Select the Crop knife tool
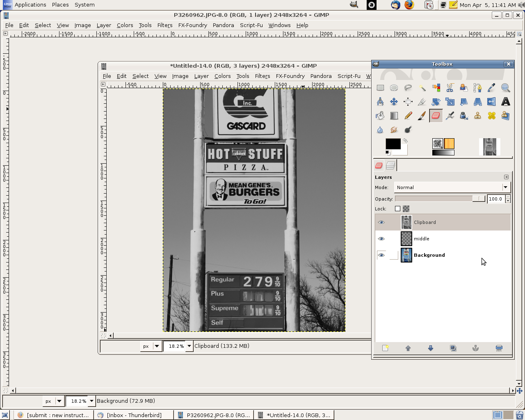 pos(422,102)
